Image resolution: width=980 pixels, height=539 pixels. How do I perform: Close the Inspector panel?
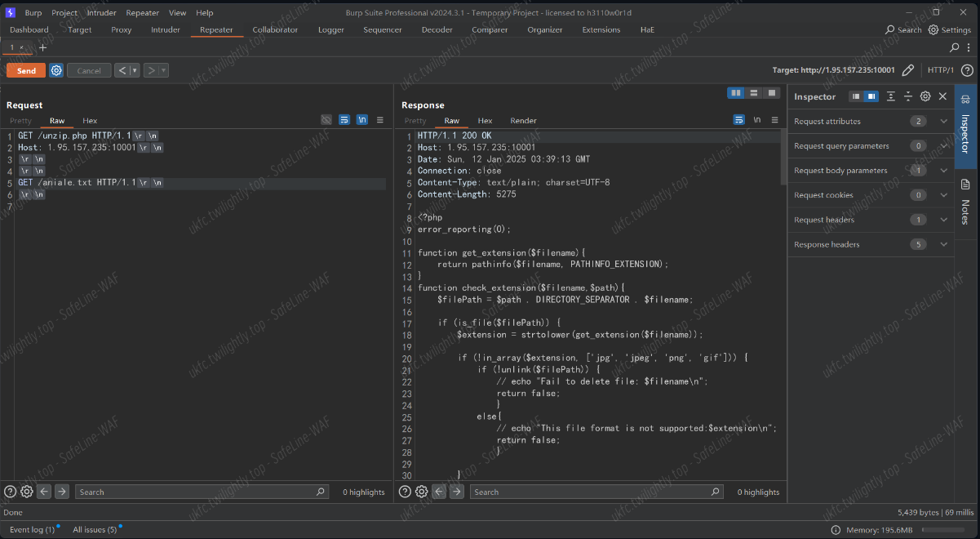pyautogui.click(x=942, y=96)
